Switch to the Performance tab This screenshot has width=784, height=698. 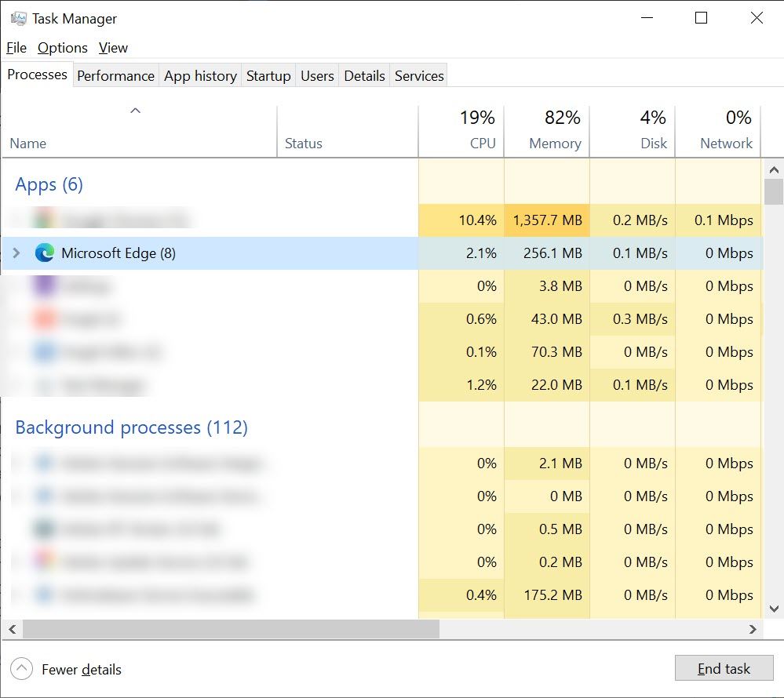[115, 75]
